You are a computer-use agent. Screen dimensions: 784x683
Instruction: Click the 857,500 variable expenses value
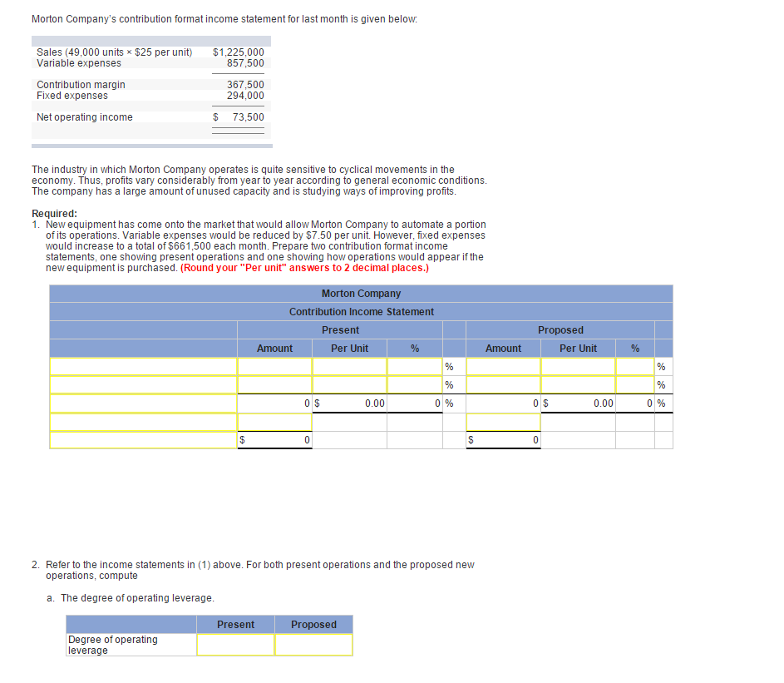click(245, 63)
